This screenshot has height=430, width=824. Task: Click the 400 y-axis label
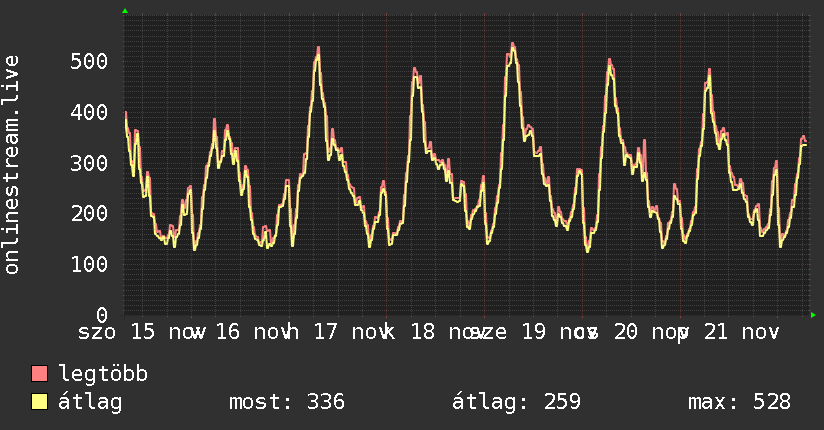pos(89,112)
